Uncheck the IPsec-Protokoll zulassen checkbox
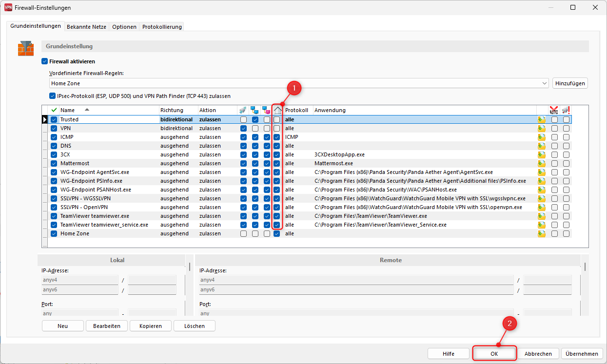Viewport: 607px width, 364px height. coord(53,96)
